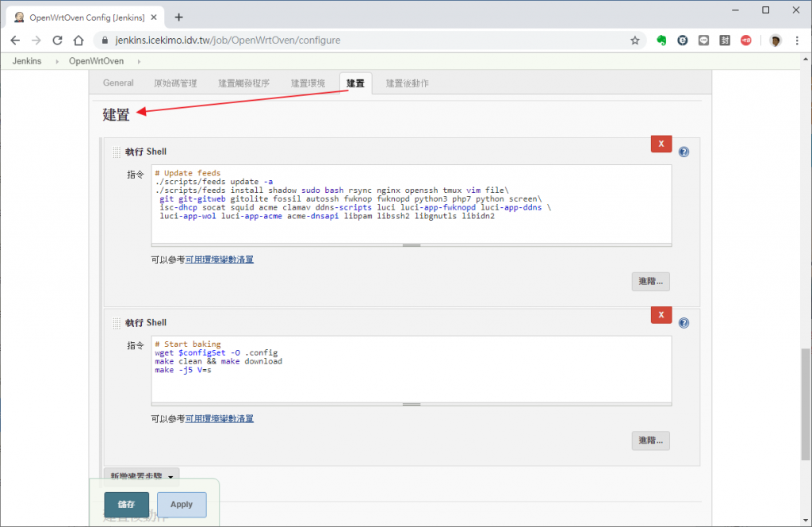Screen dimensions: 812x527
Task: Delete the Start baking shell step
Action: [x=661, y=314]
